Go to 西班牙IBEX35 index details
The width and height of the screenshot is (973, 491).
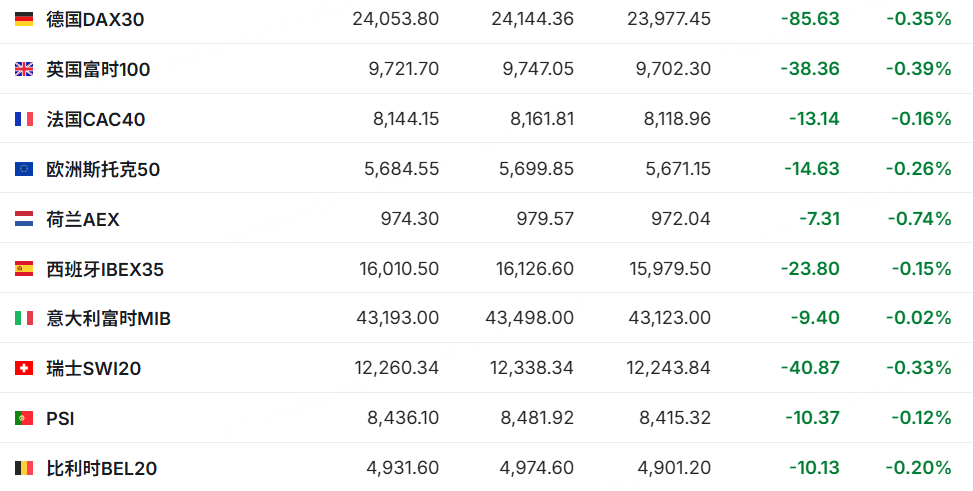pos(105,269)
